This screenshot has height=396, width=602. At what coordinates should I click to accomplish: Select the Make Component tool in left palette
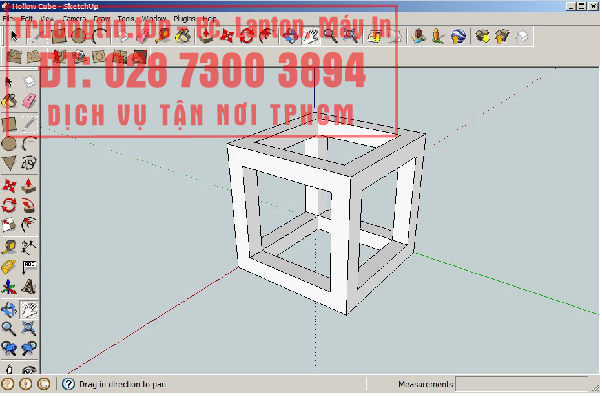29,82
